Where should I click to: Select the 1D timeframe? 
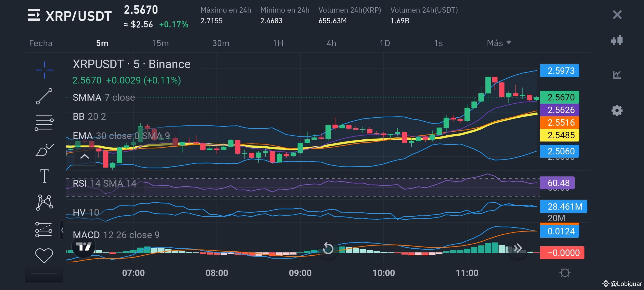(385, 43)
